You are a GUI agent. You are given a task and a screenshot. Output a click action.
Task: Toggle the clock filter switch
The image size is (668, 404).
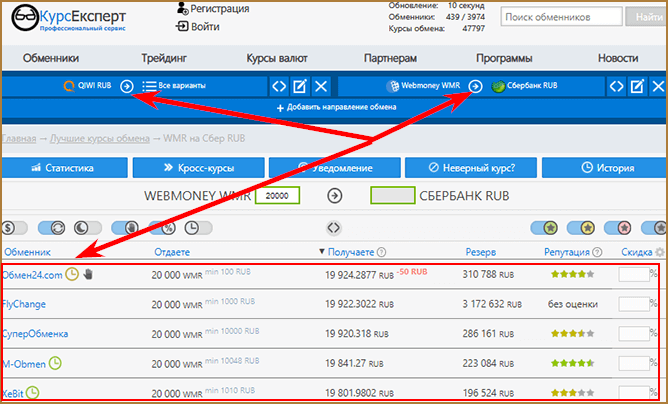tap(199, 228)
